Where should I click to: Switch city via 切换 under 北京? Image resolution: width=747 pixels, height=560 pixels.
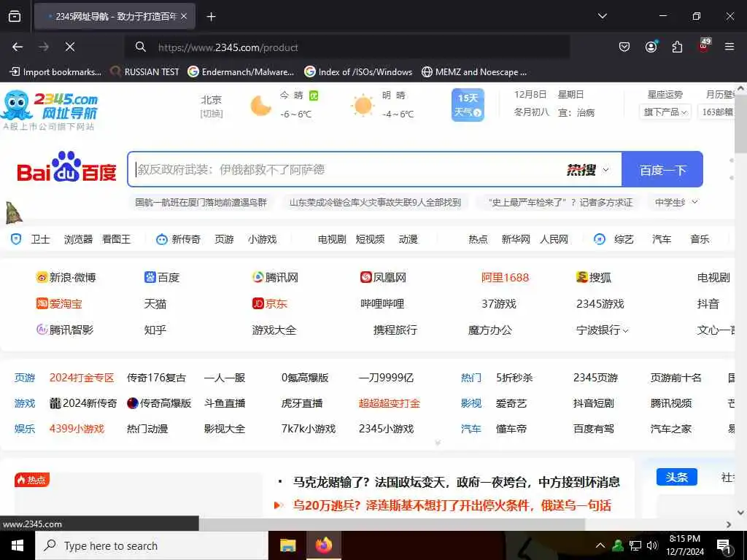[212, 113]
